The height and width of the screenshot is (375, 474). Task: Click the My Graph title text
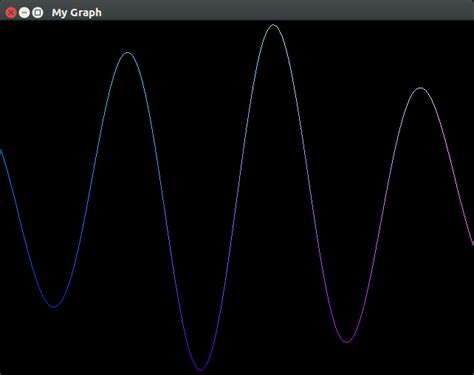coord(77,13)
